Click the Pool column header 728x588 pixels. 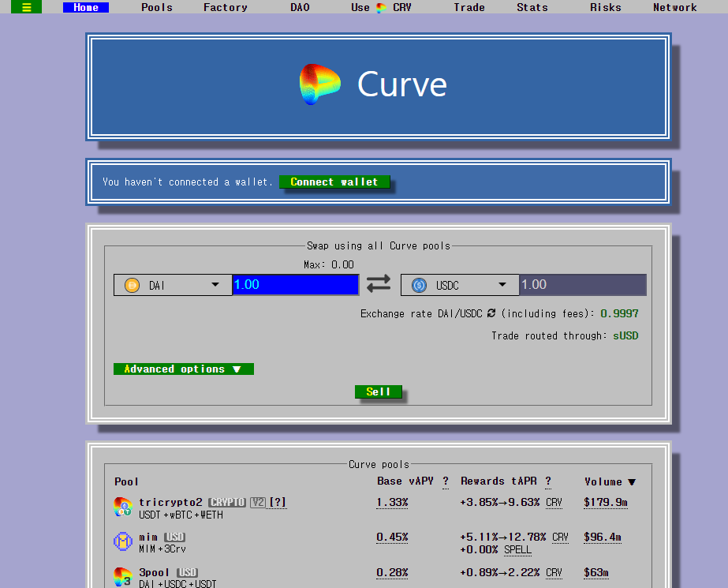tap(126, 481)
